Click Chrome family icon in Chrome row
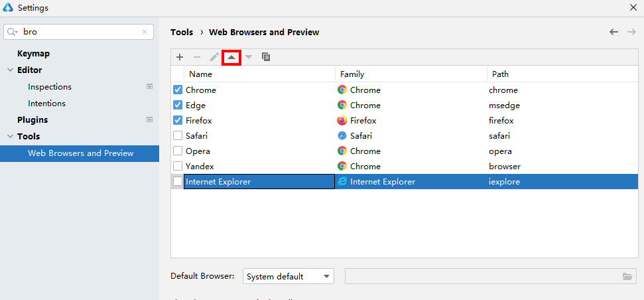Viewport: 644px width, 300px height. [x=342, y=90]
